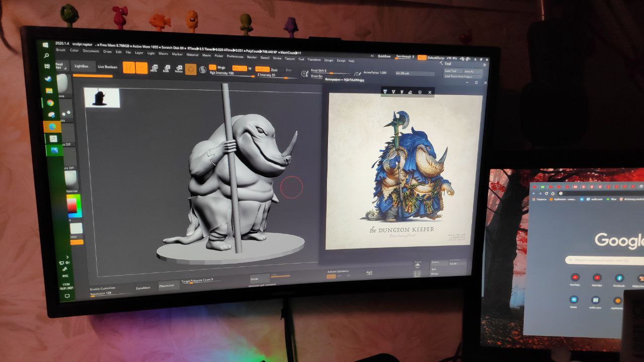The height and width of the screenshot is (362, 644).
Task: Click Load Tools From Project button
Action: click(x=463, y=76)
